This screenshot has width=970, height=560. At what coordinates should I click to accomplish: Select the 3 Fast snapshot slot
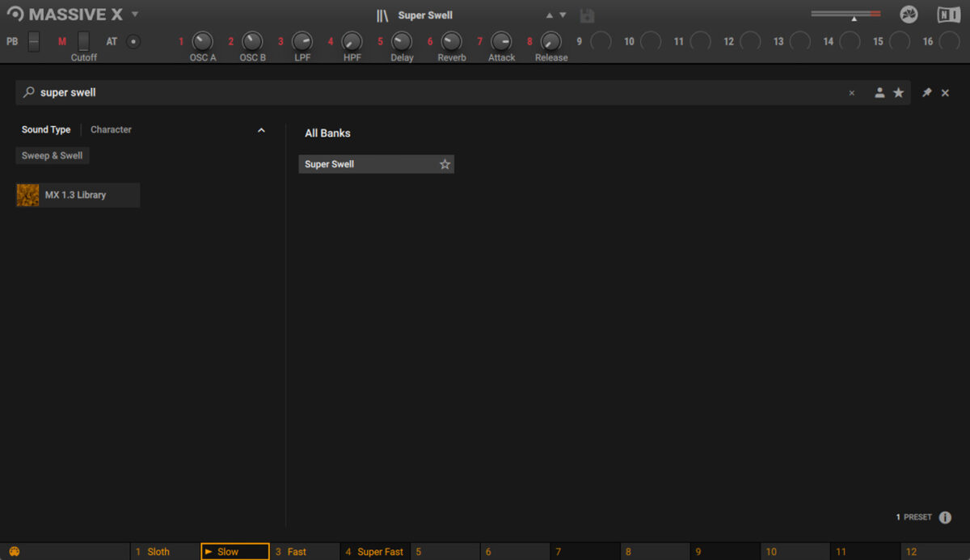305,552
